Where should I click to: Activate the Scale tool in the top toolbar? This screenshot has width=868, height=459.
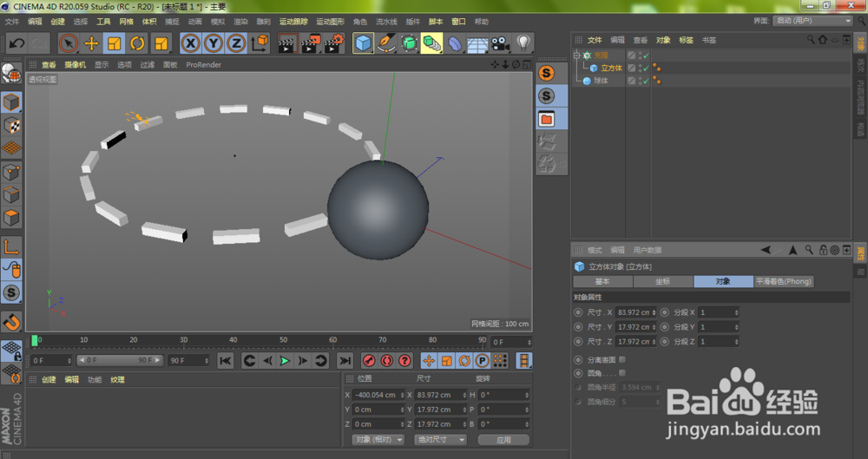[114, 43]
